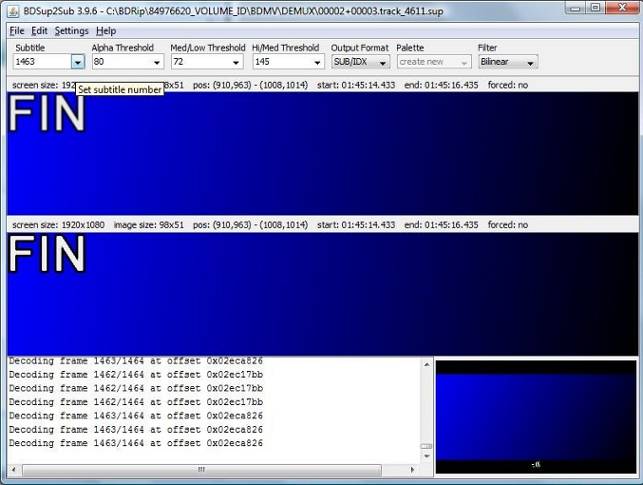Click the Subtitle number field showing 1463

42,62
